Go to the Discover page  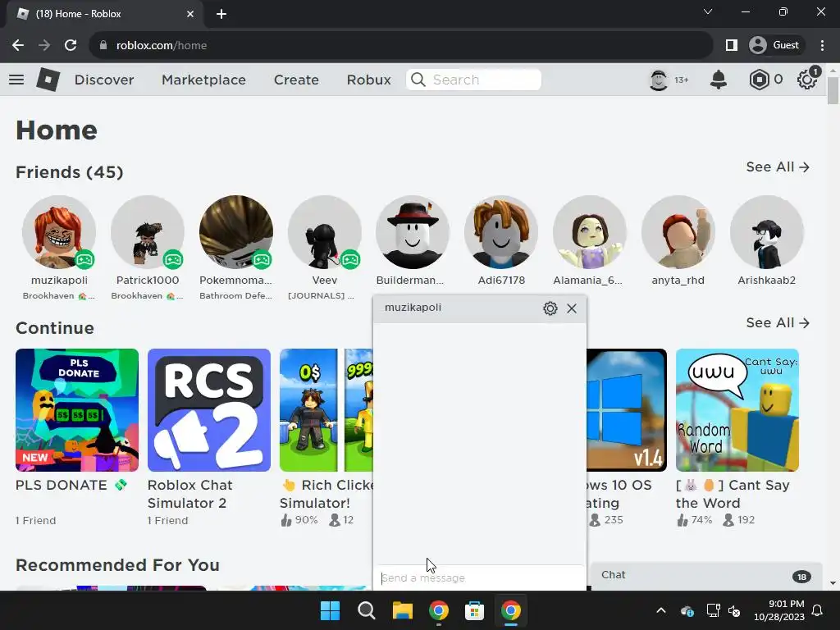104,80
